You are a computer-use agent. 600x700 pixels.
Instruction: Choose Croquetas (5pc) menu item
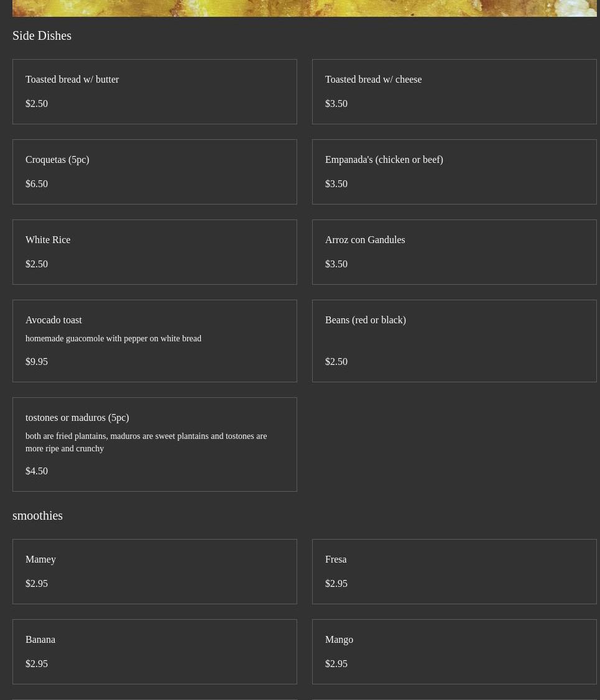pyautogui.click(x=154, y=172)
